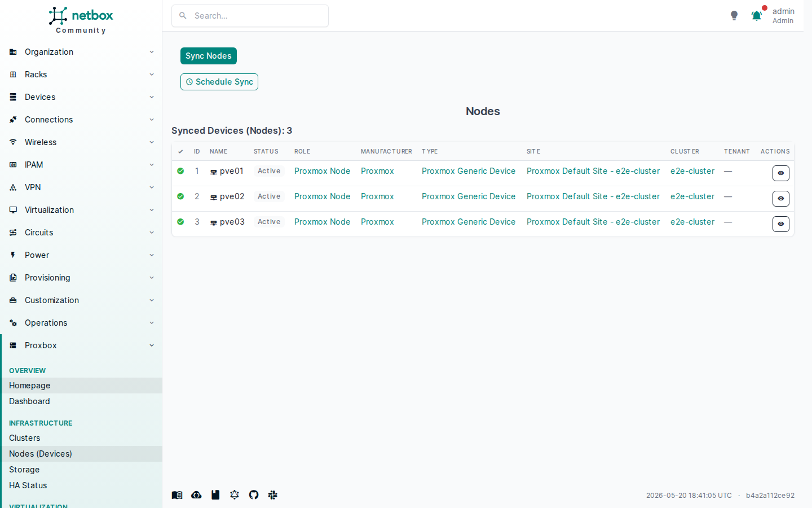Expand the Circuits menu chevron
This screenshot has width=812, height=508.
(x=152, y=233)
